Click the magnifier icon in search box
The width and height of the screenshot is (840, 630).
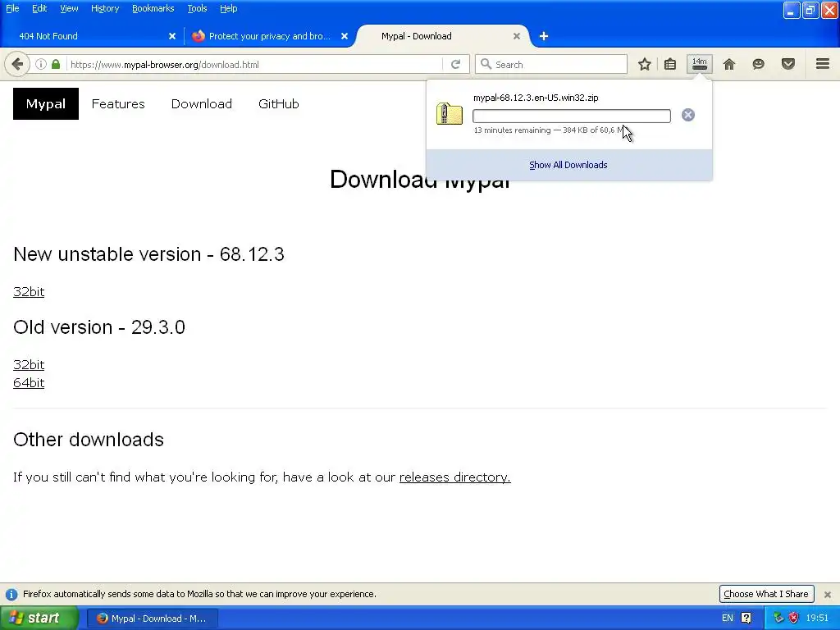pos(486,64)
